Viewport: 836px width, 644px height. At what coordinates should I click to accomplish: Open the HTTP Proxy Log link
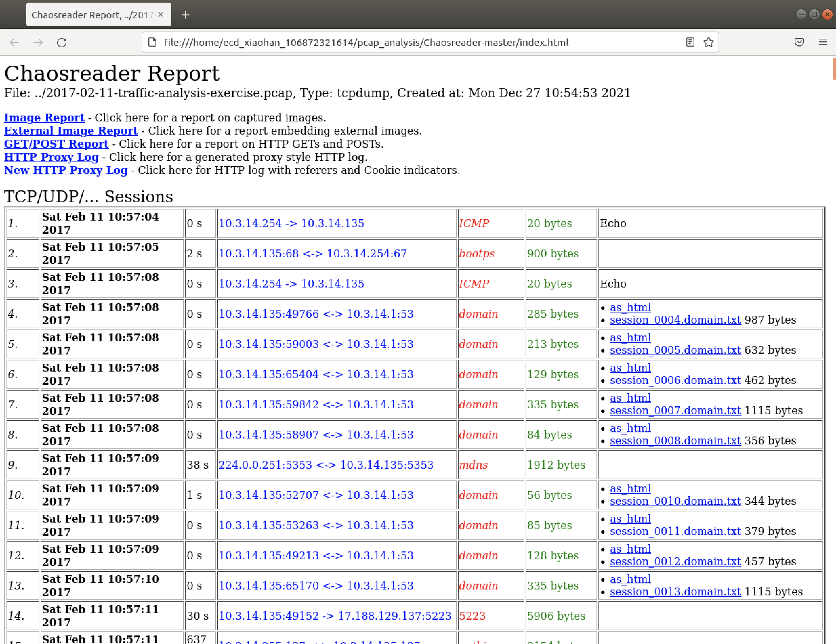(51, 157)
